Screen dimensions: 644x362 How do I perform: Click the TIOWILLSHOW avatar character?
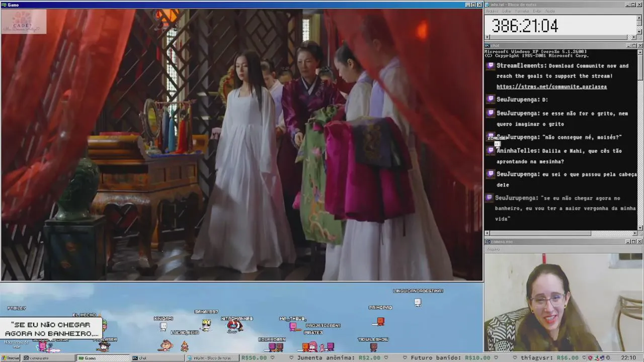point(373,346)
